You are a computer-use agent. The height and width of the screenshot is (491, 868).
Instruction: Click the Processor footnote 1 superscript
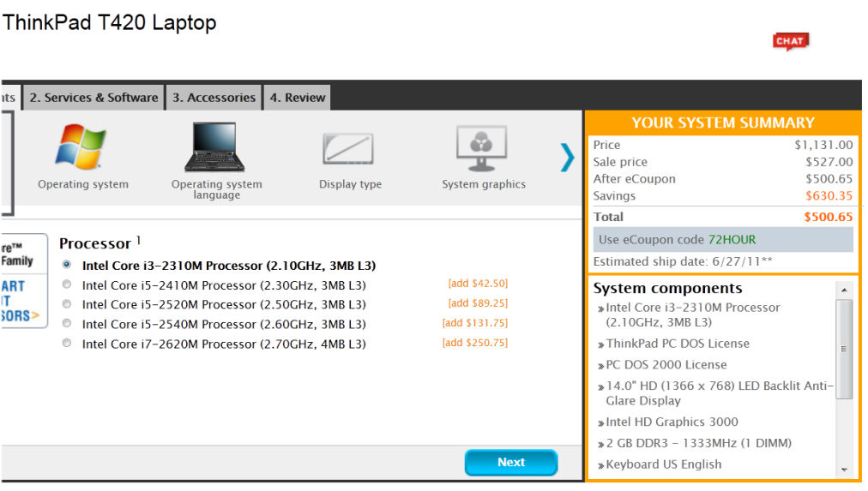pos(139,240)
